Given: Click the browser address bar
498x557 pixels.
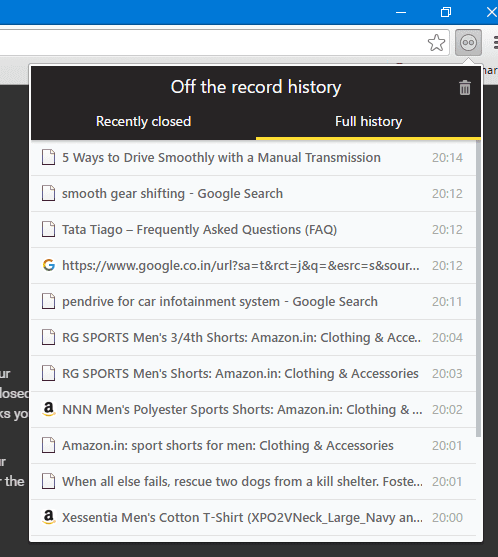Looking at the screenshot, I should [x=213, y=43].
